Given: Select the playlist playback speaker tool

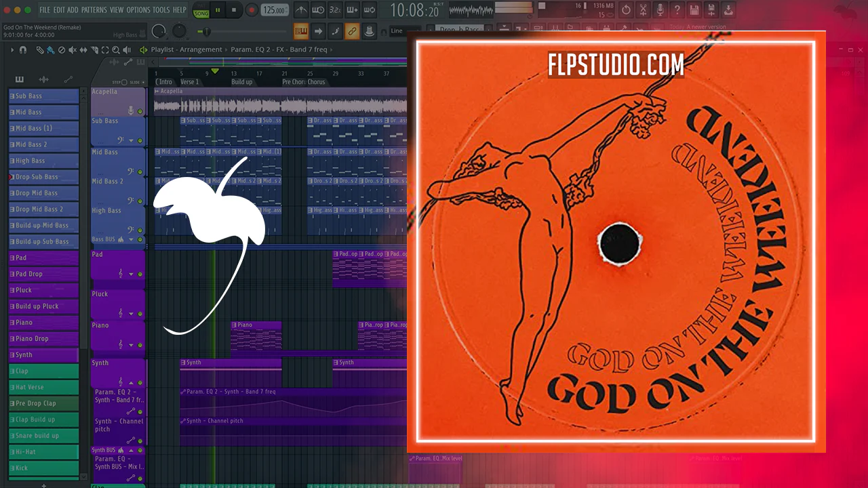Looking at the screenshot, I should pos(127,50).
